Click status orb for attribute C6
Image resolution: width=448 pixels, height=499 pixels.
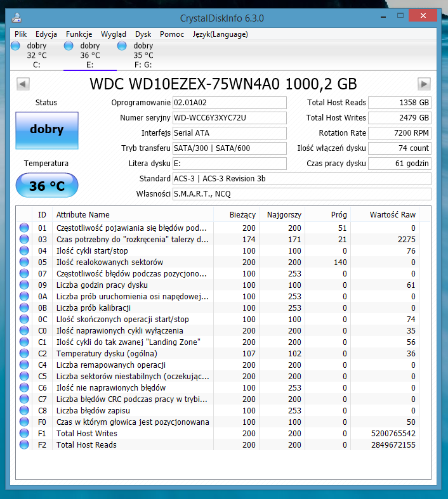click(24, 388)
